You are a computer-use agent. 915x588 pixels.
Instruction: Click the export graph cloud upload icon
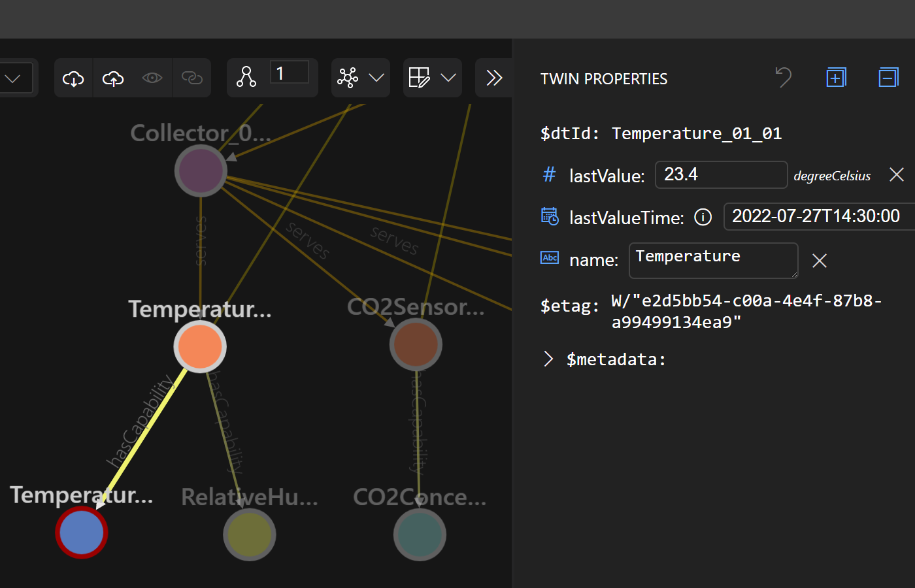coord(113,78)
